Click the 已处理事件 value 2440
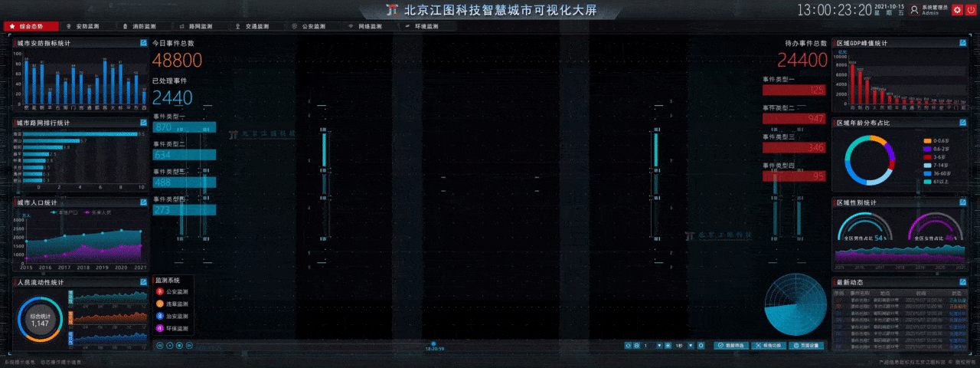 click(172, 97)
